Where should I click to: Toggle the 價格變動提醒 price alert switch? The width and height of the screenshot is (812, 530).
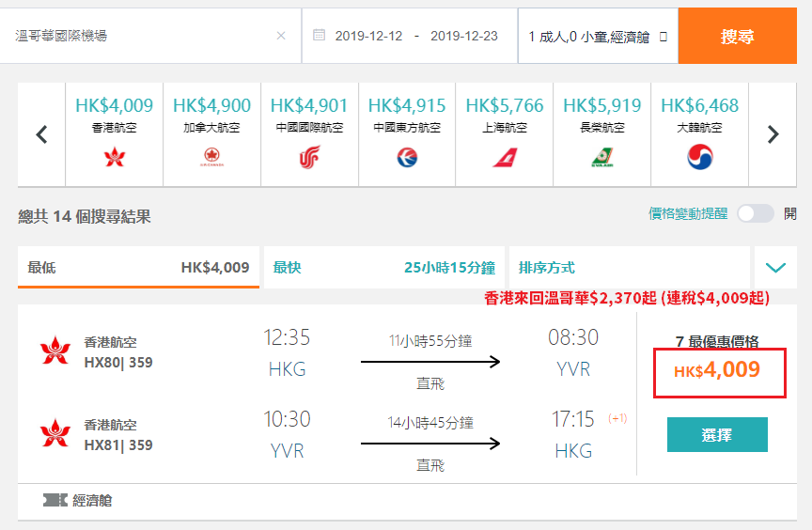(x=756, y=213)
